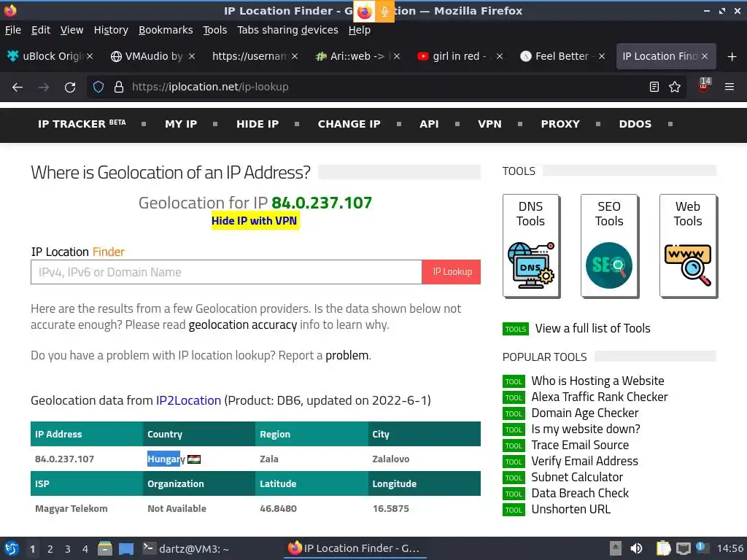Screen dimensions: 747x560
Task: Open the Tools menu
Action: click(215, 30)
